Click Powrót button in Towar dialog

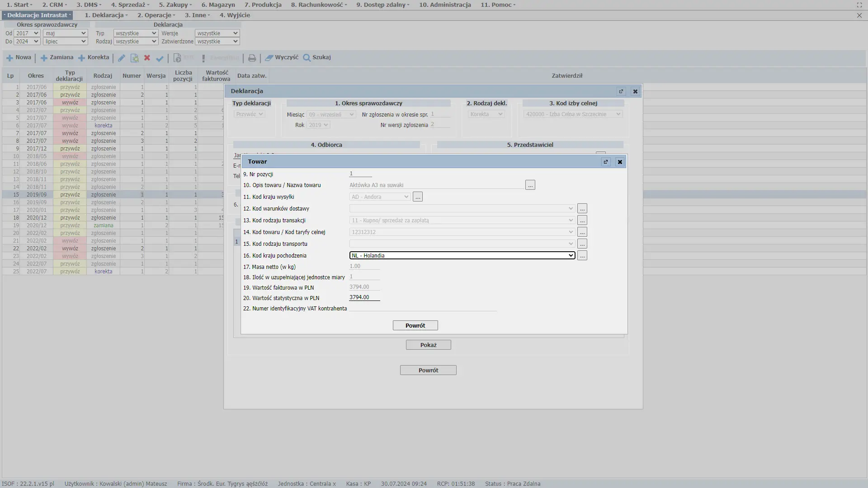click(415, 325)
